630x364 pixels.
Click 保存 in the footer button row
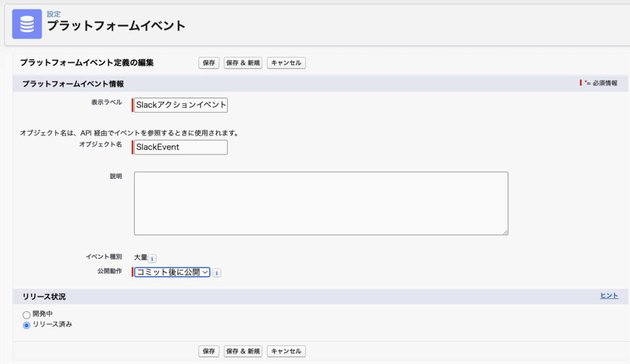click(209, 351)
